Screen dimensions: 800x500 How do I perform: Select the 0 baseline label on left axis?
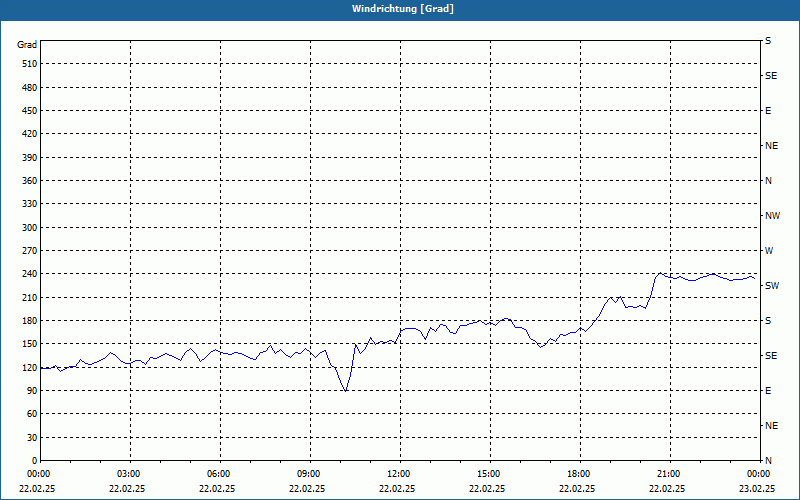pyautogui.click(x=35, y=460)
